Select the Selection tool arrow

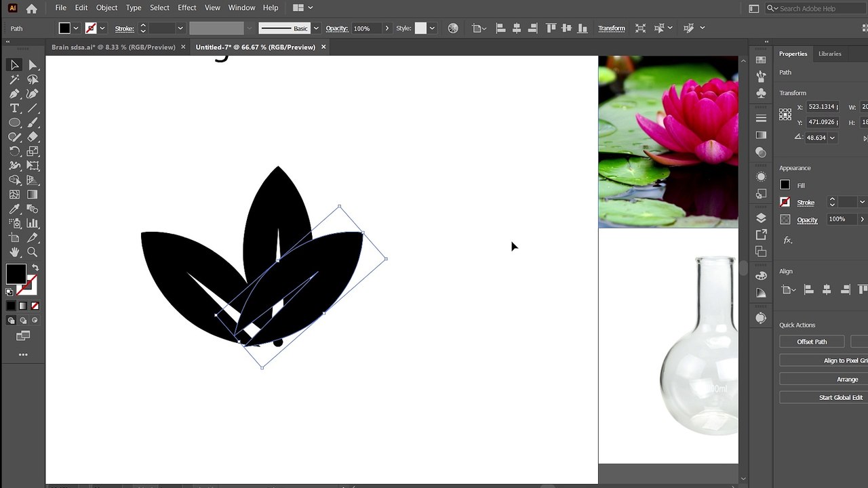pos(14,65)
